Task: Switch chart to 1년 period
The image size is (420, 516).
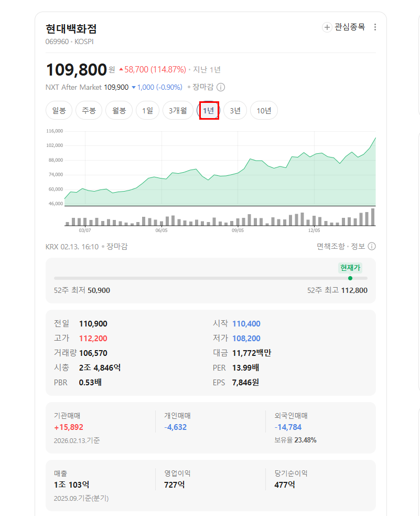Action: [x=208, y=110]
